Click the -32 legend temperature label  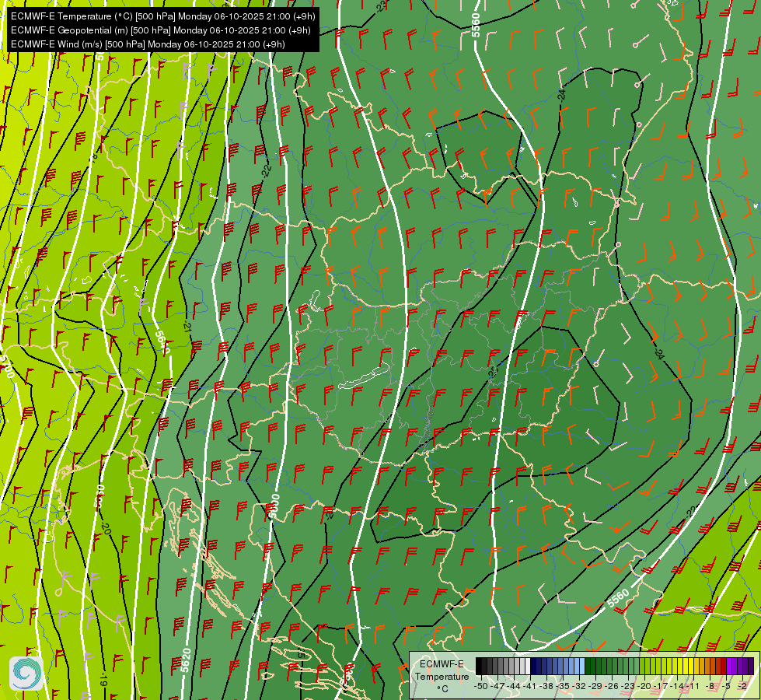coord(579,686)
